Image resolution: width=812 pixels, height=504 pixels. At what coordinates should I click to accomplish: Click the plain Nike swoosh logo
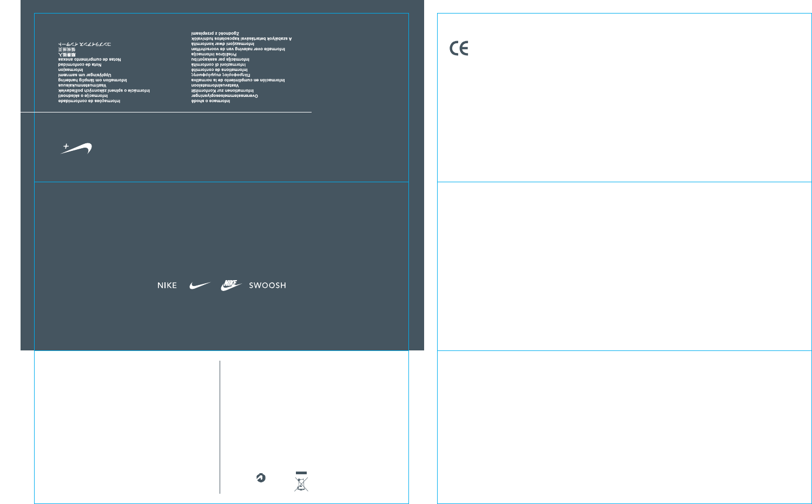[x=200, y=285]
